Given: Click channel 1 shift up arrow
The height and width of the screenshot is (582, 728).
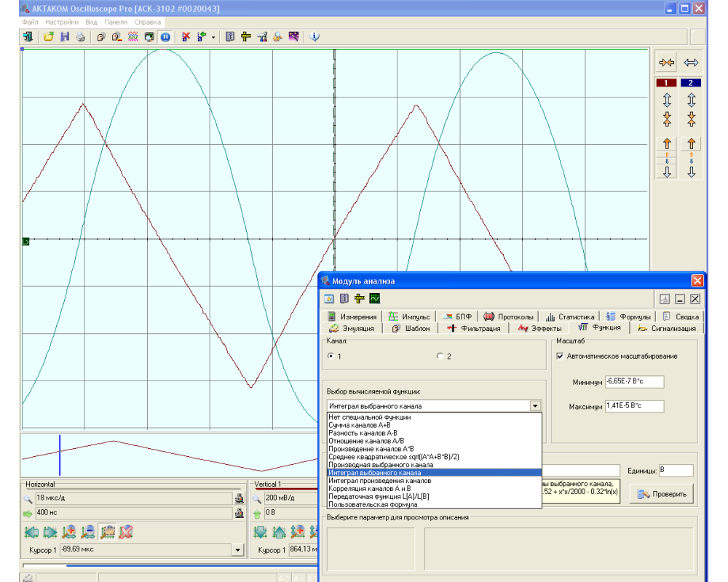Looking at the screenshot, I should tap(667, 143).
